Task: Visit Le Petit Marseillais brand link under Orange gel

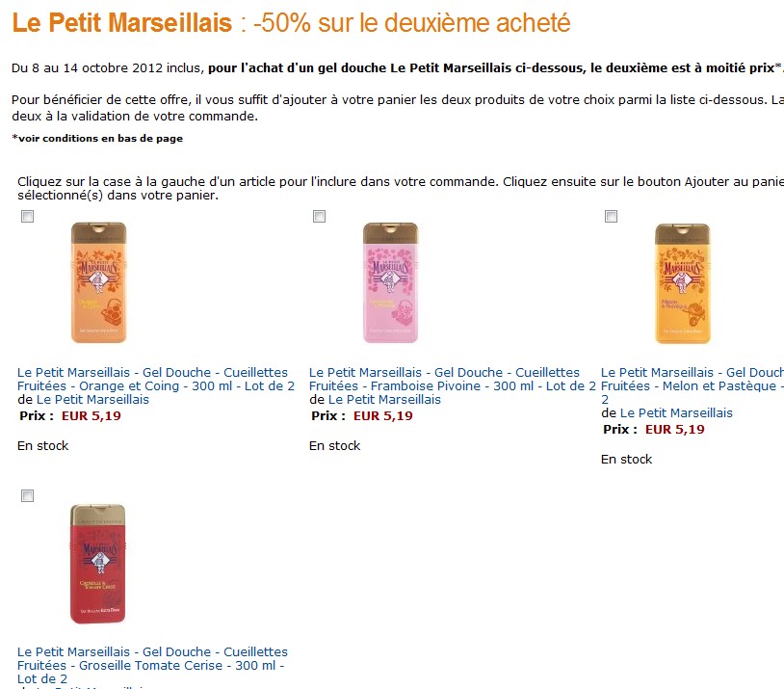Action: click(x=92, y=399)
